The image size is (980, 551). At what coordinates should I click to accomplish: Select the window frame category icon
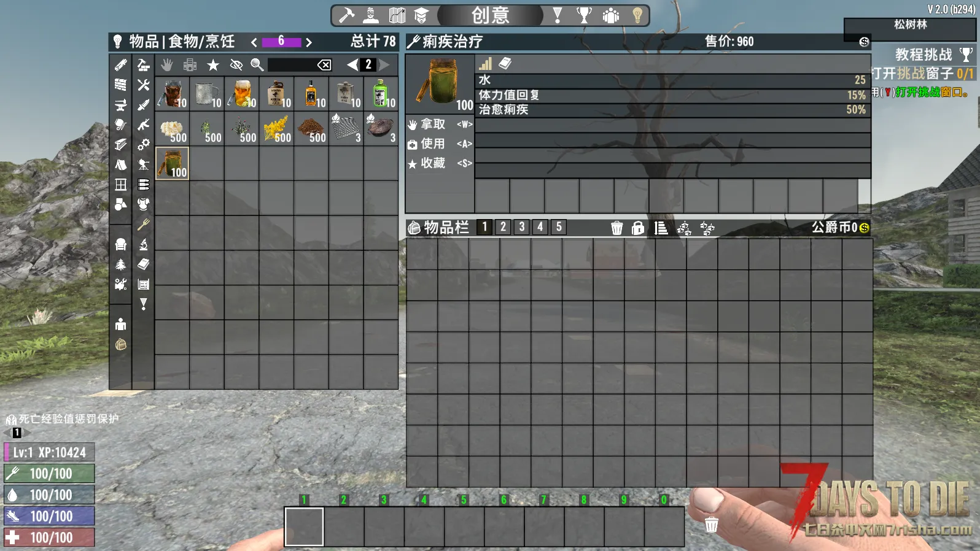coord(121,185)
